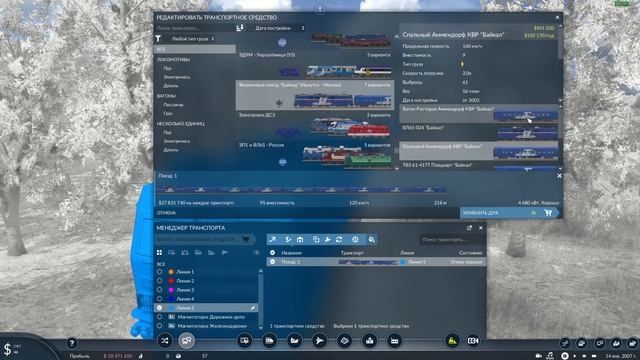Image resolution: width=640 pixels, height=360 pixels.
Task: Send selected vehicle to depot icon
Action: (300, 240)
